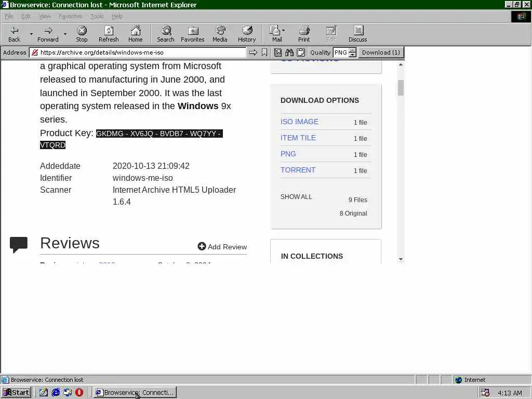
Task: Open the ITEM TILE download link
Action: coord(298,138)
